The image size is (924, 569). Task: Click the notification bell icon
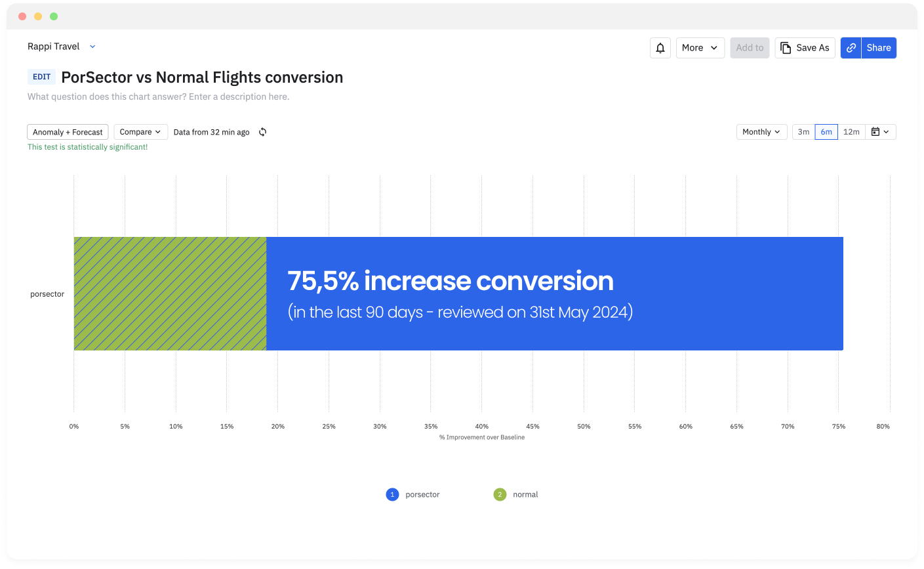tap(660, 48)
